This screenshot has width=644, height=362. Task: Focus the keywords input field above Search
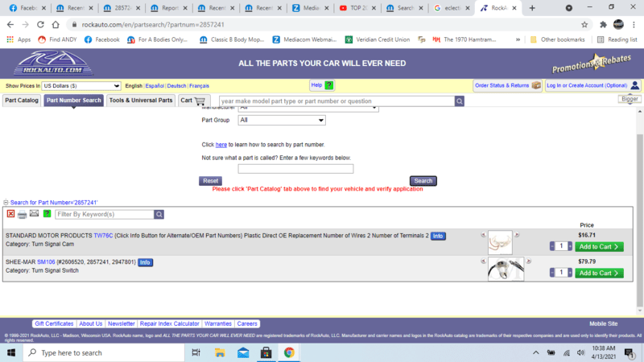pyautogui.click(x=295, y=169)
